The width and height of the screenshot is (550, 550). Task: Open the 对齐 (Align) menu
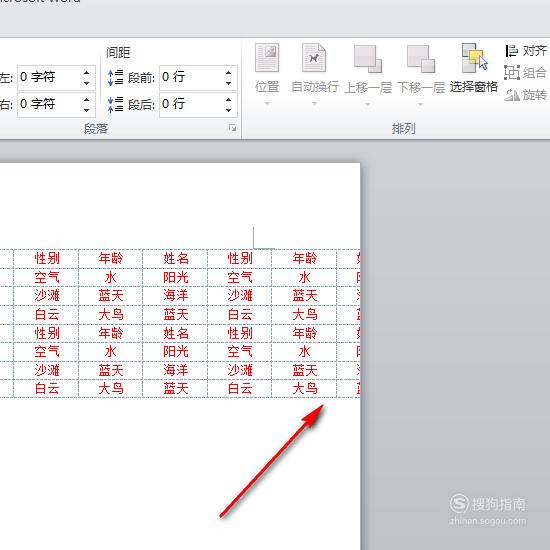coord(526,51)
